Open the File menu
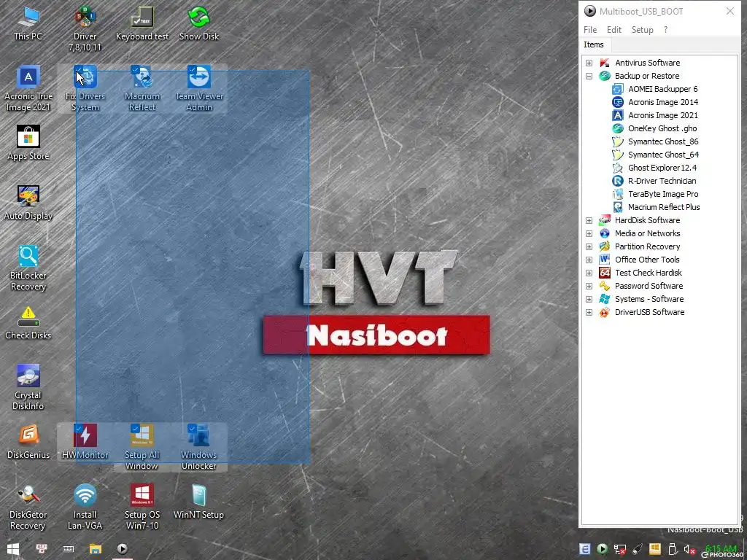 point(589,29)
